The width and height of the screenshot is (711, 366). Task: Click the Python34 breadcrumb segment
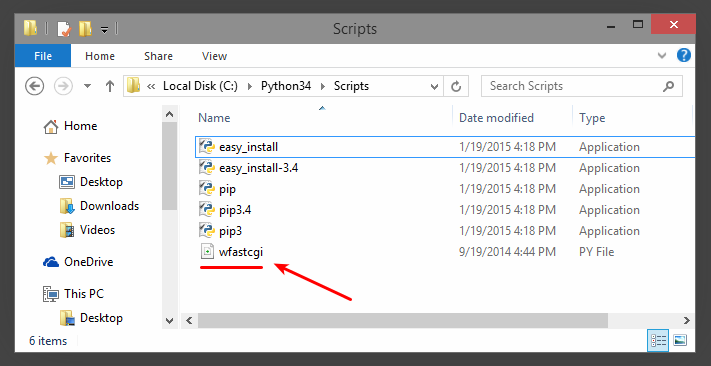coord(286,86)
